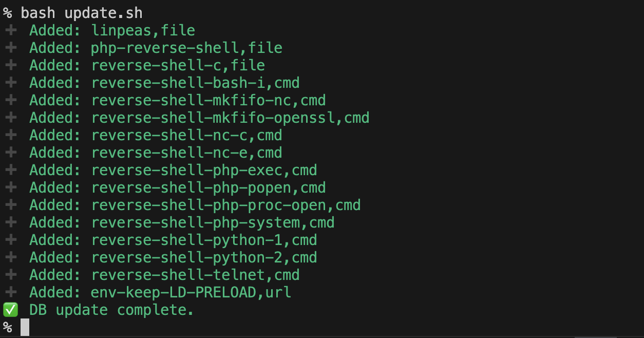Viewport: 644px width, 338px height.
Task: Click the 'reverse-shell-python-2,cmd' line
Action: (204, 258)
